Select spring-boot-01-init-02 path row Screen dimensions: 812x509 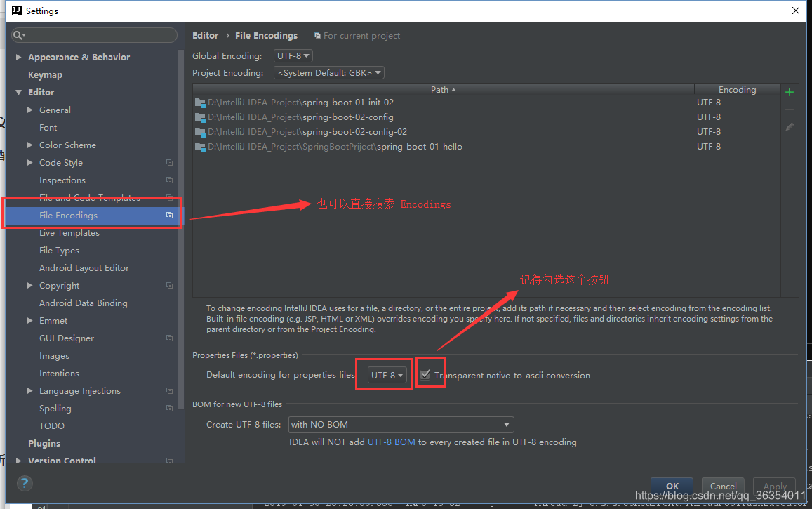click(486, 103)
